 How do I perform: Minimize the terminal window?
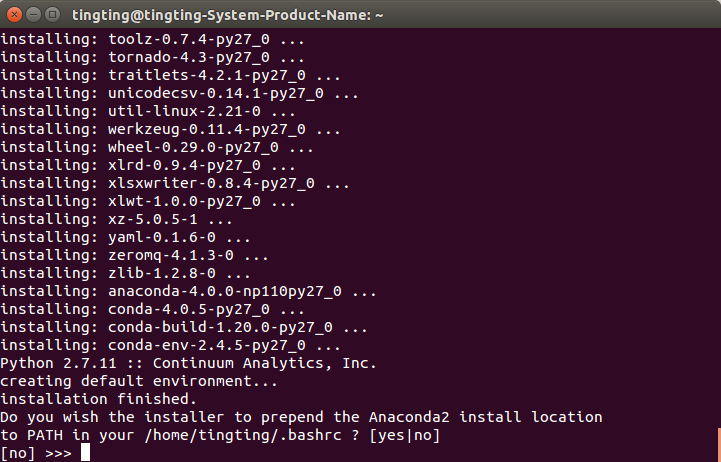tap(32, 15)
